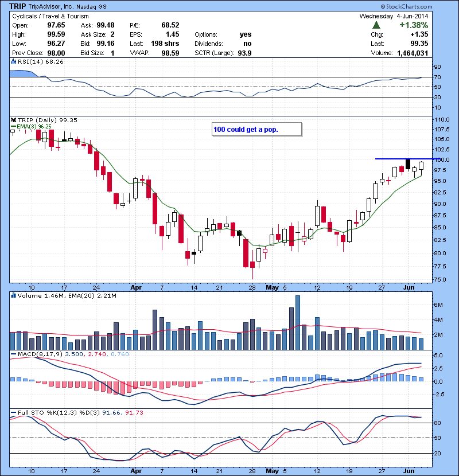
Task: Click the company name TripAdvisor, Inc.
Action: click(50, 6)
